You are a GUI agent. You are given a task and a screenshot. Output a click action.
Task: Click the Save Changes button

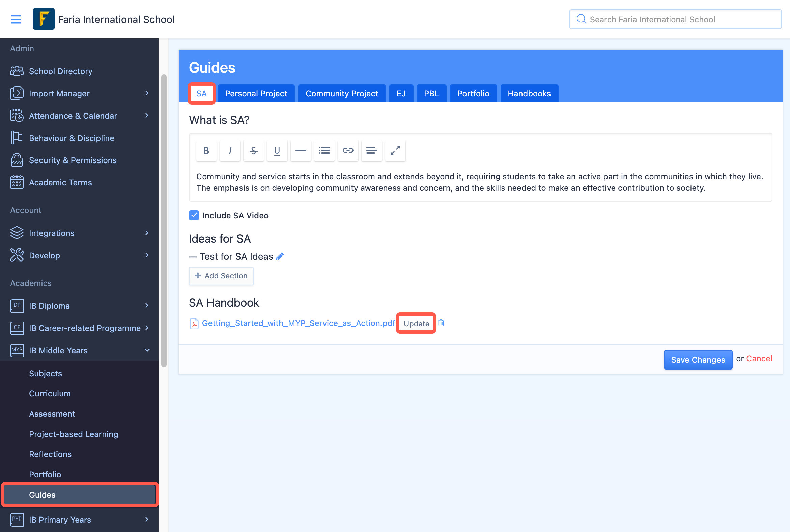pos(698,360)
